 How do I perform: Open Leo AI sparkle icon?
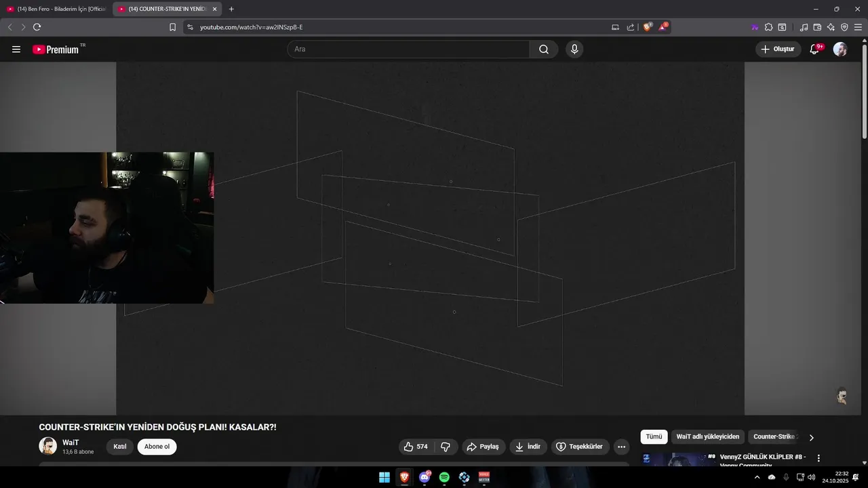[831, 27]
